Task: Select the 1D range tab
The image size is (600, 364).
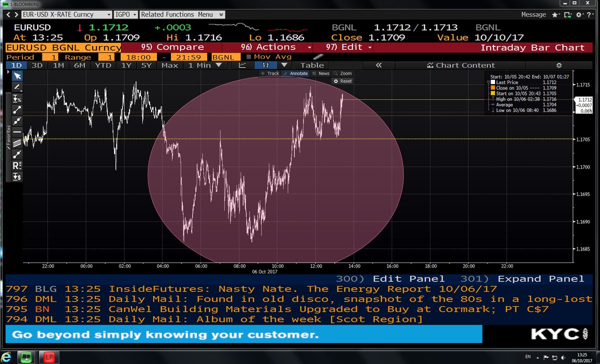Action: [x=16, y=65]
